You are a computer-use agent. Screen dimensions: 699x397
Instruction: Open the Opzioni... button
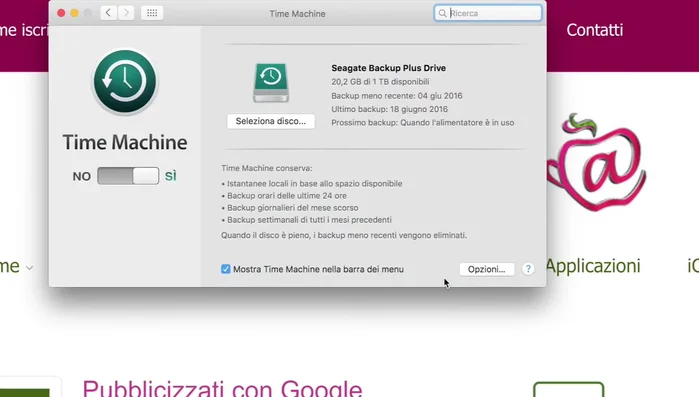point(487,269)
